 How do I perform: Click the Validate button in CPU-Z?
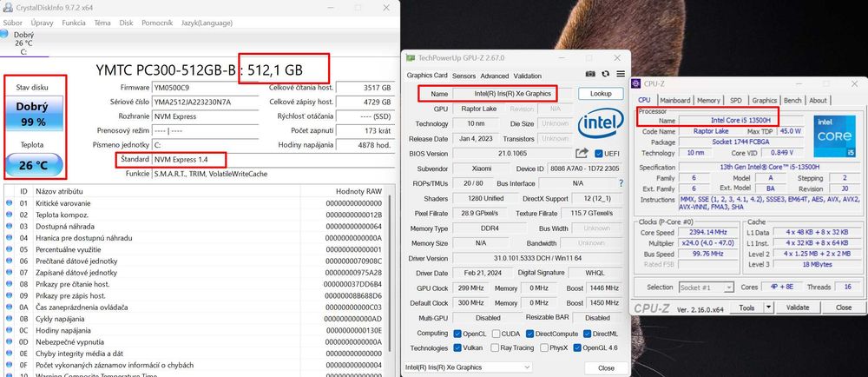click(798, 308)
